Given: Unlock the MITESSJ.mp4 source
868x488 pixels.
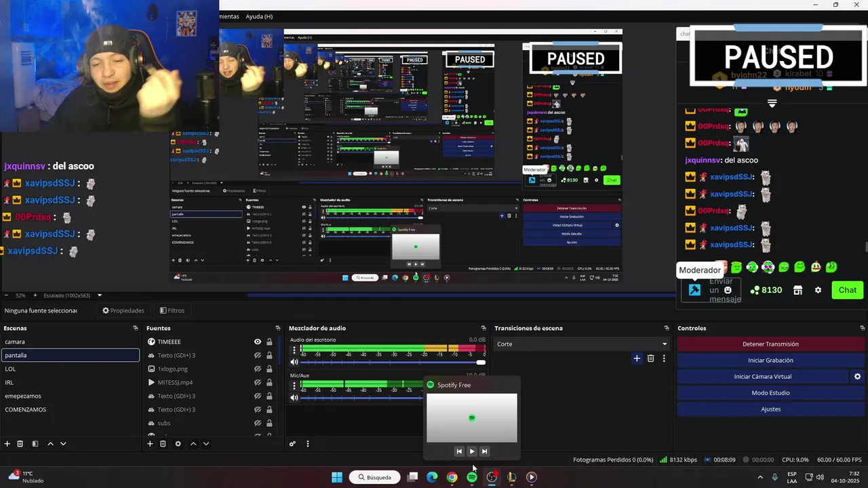Looking at the screenshot, I should point(269,382).
